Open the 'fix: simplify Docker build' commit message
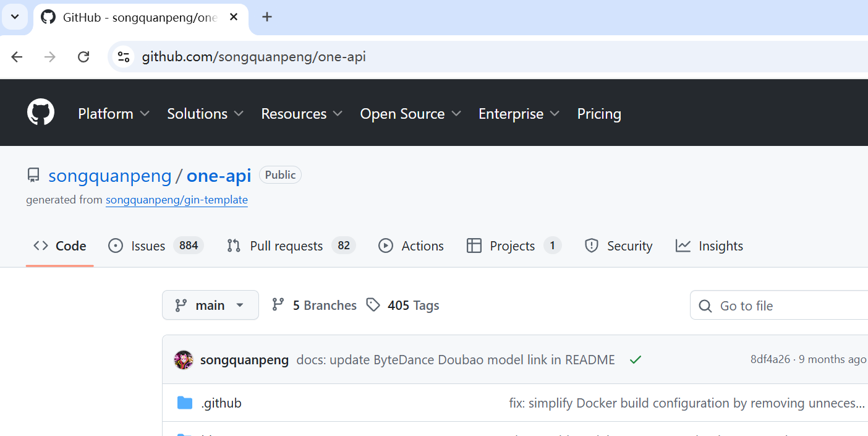This screenshot has width=868, height=436. tap(687, 403)
